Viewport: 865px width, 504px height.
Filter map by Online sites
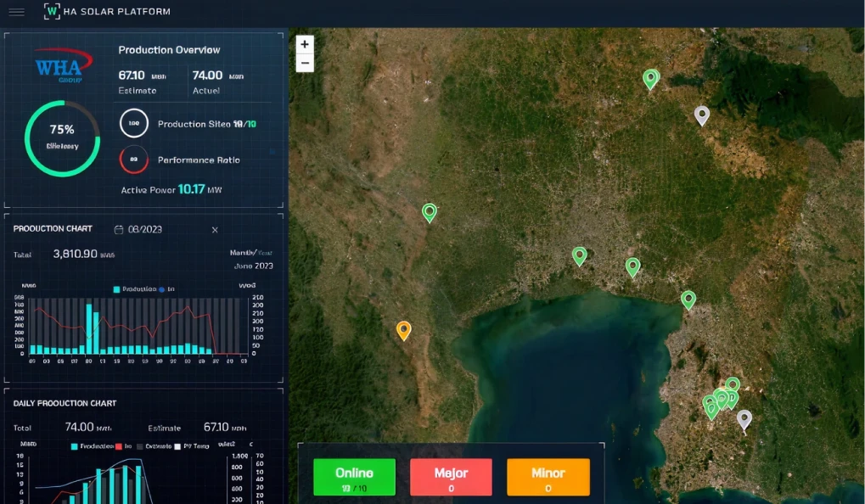pos(354,477)
